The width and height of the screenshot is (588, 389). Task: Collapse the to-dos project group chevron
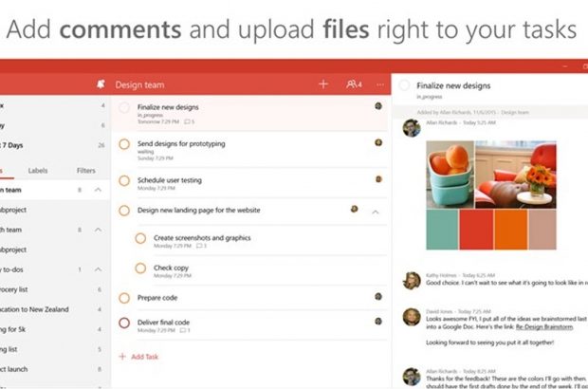[98, 269]
